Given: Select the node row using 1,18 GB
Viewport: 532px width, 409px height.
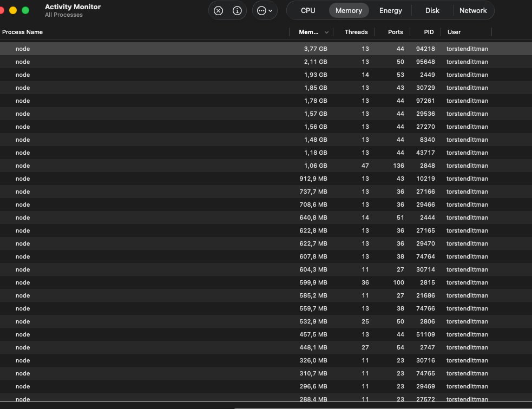Looking at the screenshot, I should click(266, 153).
